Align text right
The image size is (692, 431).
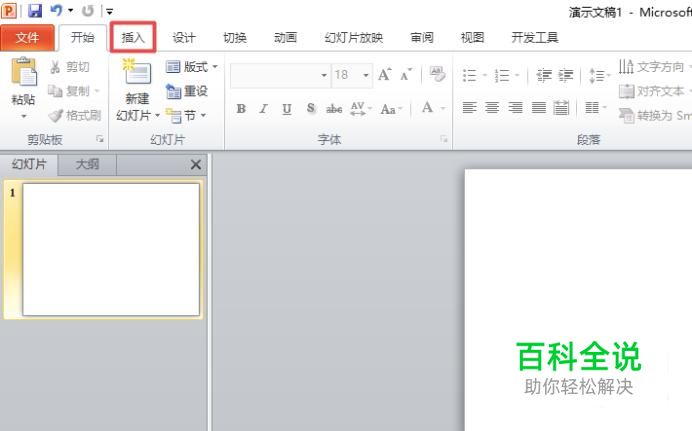pyautogui.click(x=515, y=108)
